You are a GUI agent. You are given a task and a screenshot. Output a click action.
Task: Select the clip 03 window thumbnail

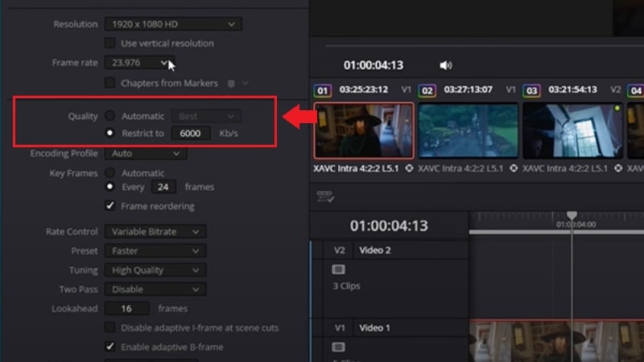(572, 130)
